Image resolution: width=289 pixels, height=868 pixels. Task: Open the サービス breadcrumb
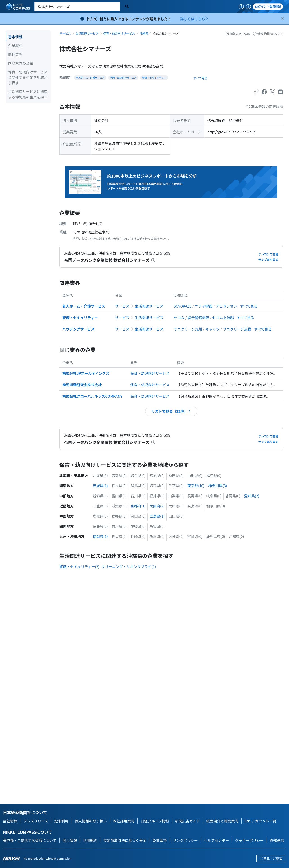pos(65,34)
